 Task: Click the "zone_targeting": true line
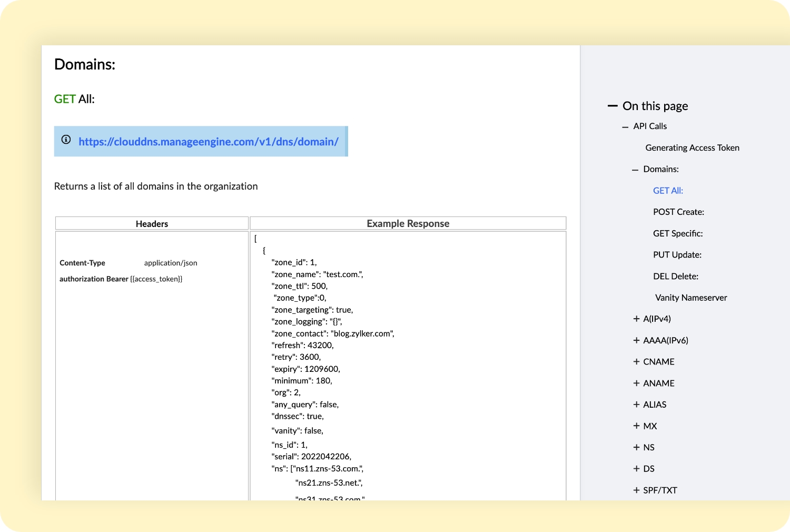(x=312, y=310)
